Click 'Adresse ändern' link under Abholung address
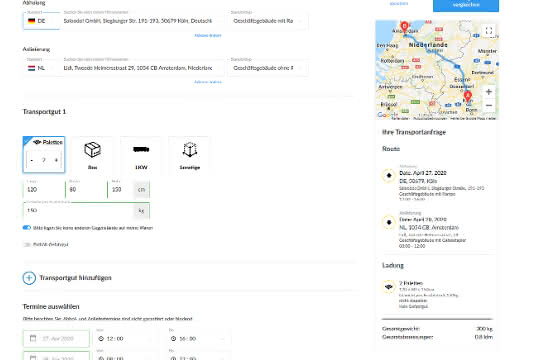 pos(208,35)
